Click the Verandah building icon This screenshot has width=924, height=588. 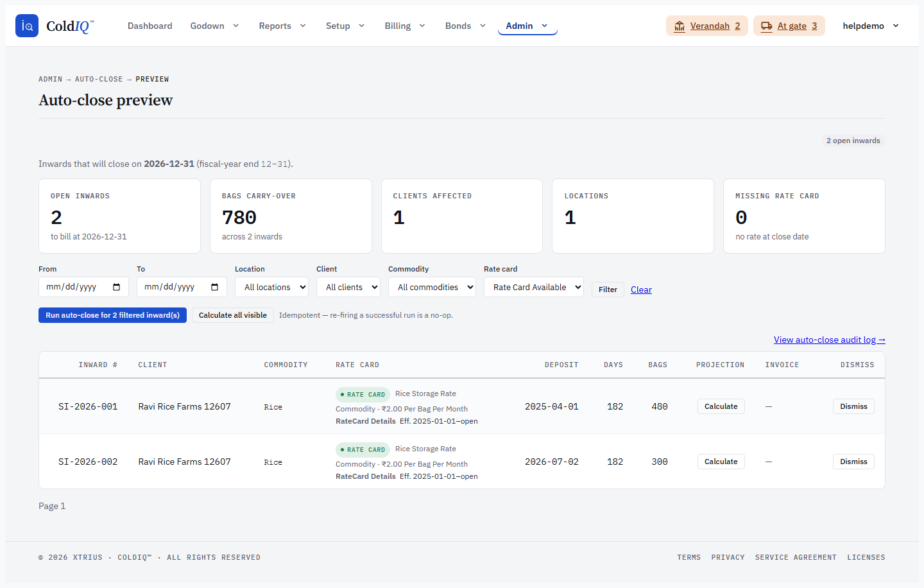[x=680, y=26]
